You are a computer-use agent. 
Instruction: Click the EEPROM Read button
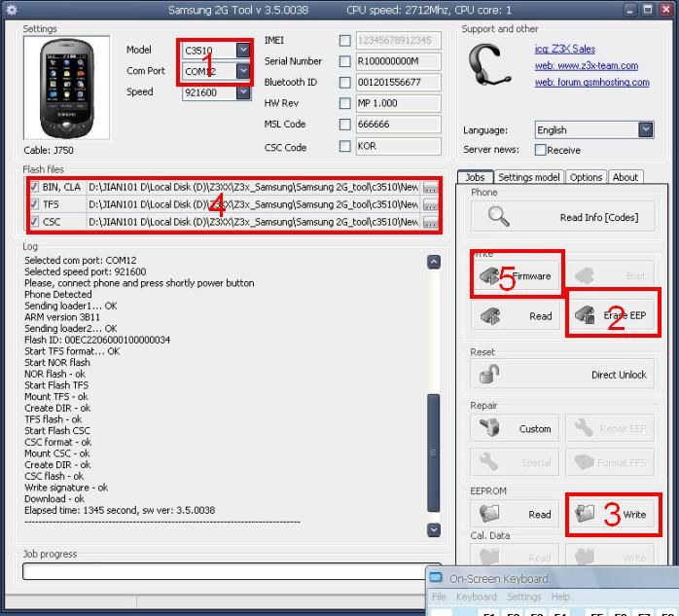pyautogui.click(x=515, y=514)
